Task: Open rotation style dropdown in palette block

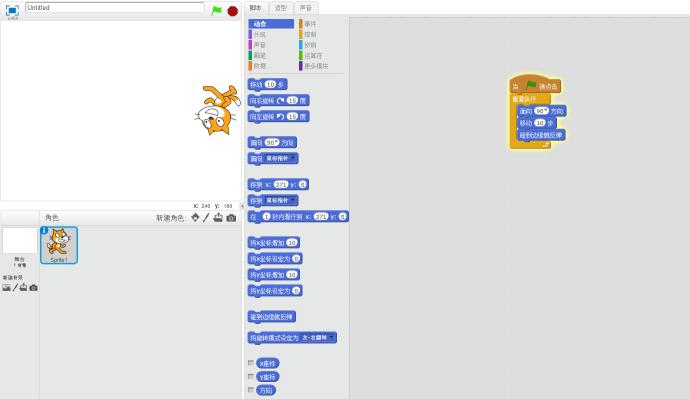Action: click(x=317, y=338)
